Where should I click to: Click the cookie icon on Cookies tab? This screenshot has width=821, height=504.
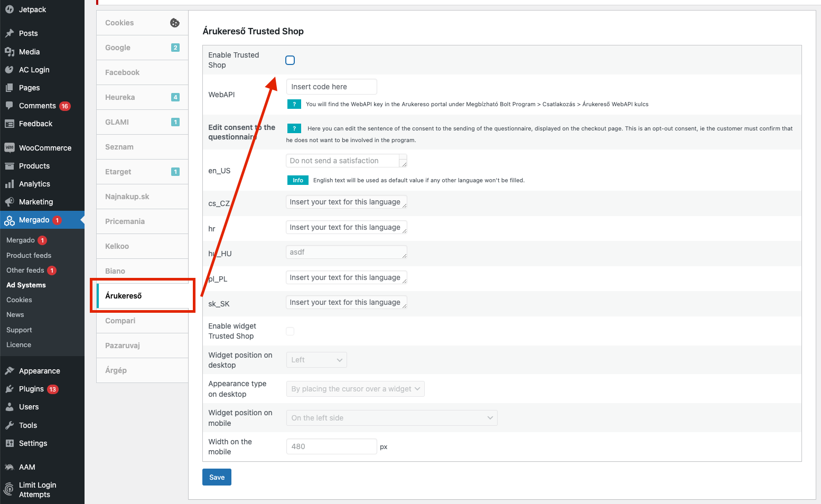175,23
